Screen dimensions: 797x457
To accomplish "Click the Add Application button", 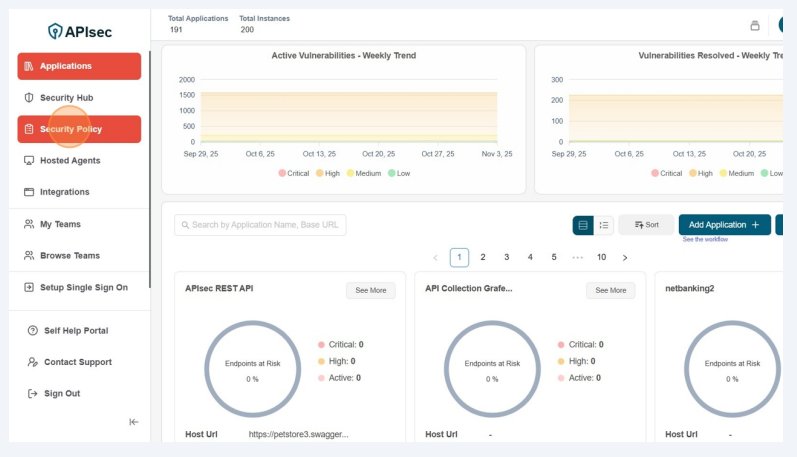I will [x=724, y=225].
